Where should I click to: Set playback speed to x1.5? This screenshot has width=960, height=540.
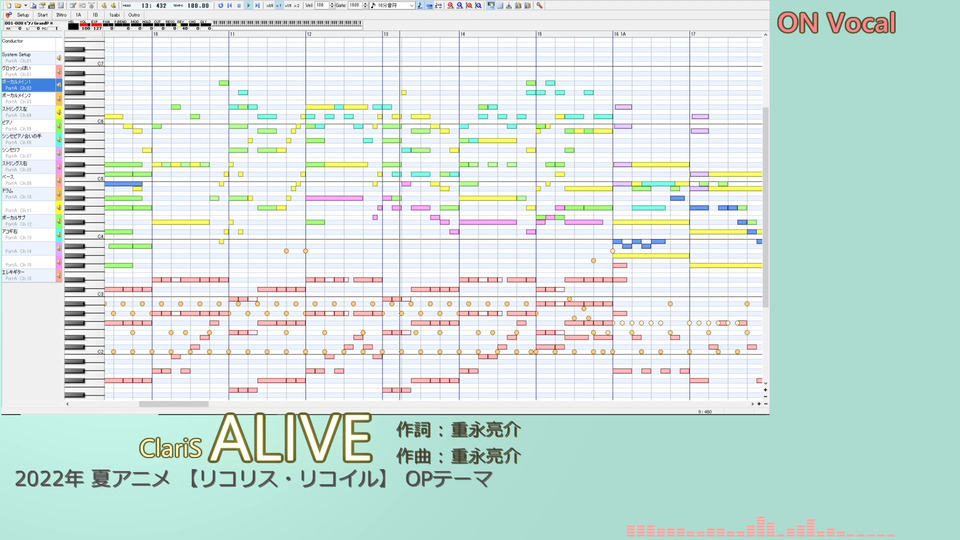coord(288,6)
